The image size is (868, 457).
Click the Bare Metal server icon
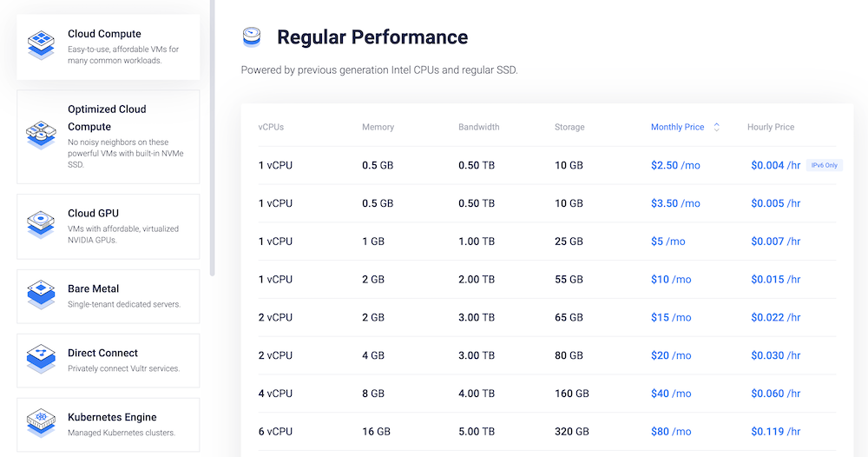[x=42, y=295]
